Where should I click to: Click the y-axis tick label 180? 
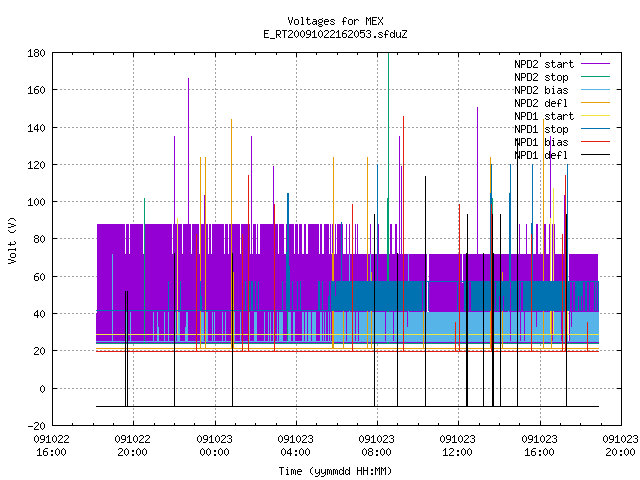(36, 53)
